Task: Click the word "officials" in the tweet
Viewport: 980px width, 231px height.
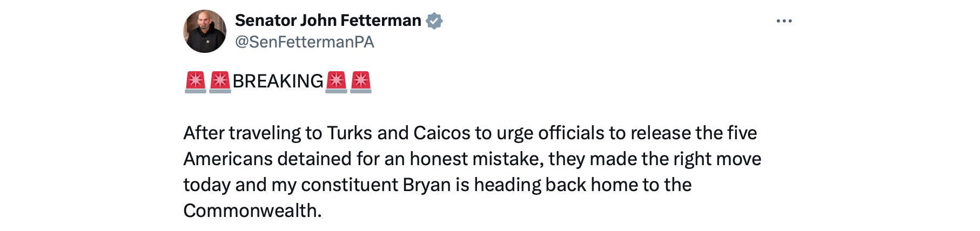Action: [571, 133]
